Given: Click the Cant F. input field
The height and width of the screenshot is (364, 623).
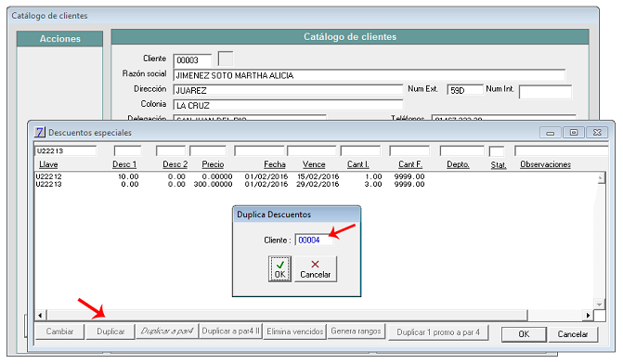Looking at the screenshot, I should [x=409, y=151].
